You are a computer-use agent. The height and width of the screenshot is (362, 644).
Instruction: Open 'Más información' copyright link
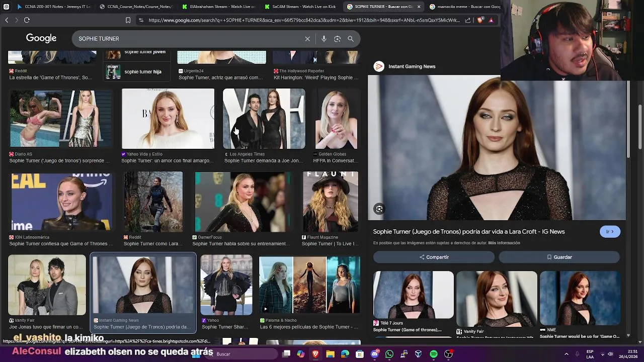point(504,243)
